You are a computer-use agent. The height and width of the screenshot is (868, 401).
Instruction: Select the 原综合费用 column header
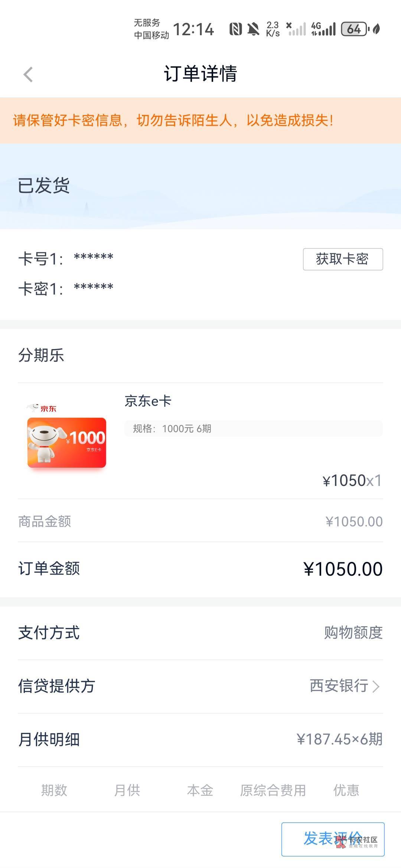click(x=273, y=790)
